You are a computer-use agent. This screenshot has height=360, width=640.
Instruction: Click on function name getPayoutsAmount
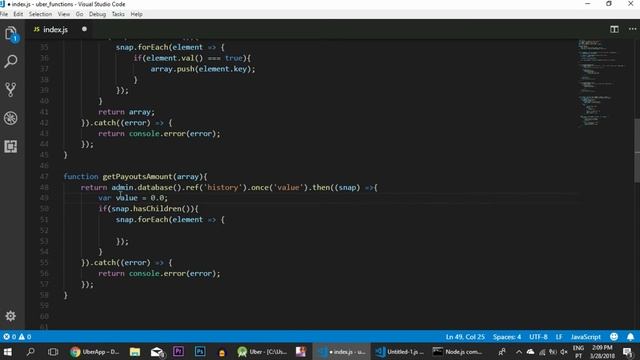pyautogui.click(x=137, y=176)
